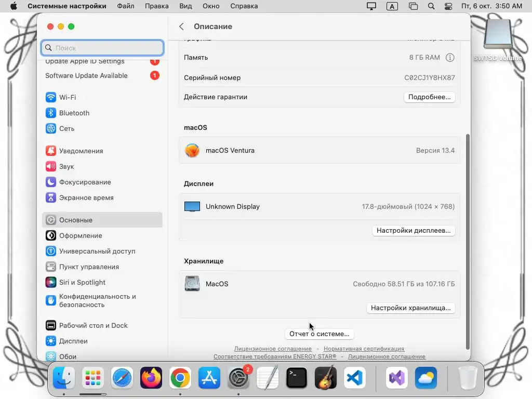Open the Правка menu

coord(157,6)
